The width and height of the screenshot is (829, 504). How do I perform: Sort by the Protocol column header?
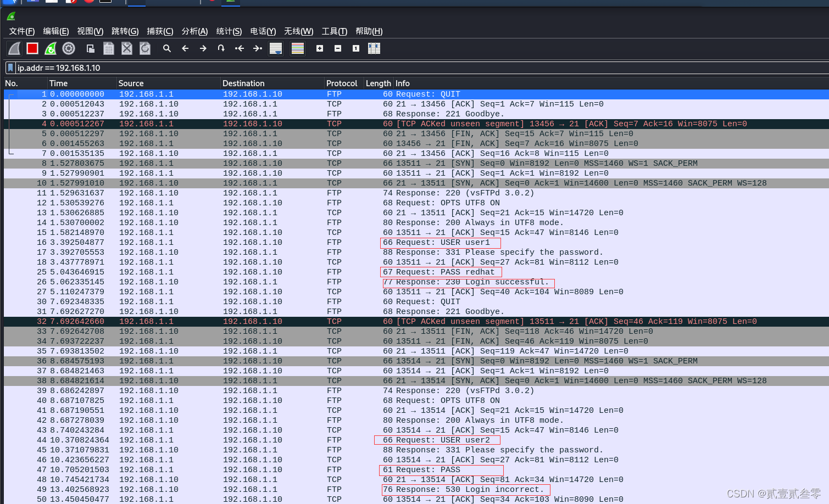pyautogui.click(x=344, y=83)
